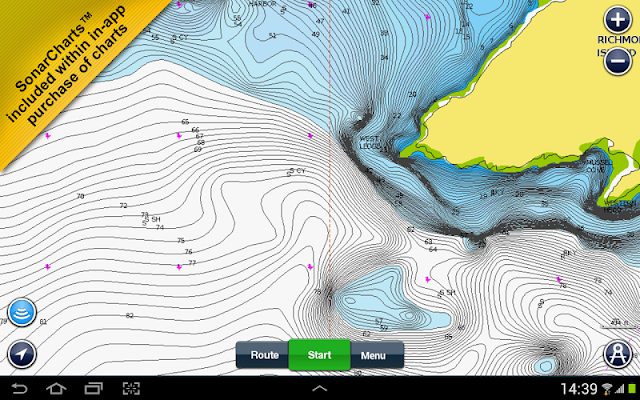Toggle the SonarCharts sonar layer icon
This screenshot has width=640, height=400.
[22, 312]
